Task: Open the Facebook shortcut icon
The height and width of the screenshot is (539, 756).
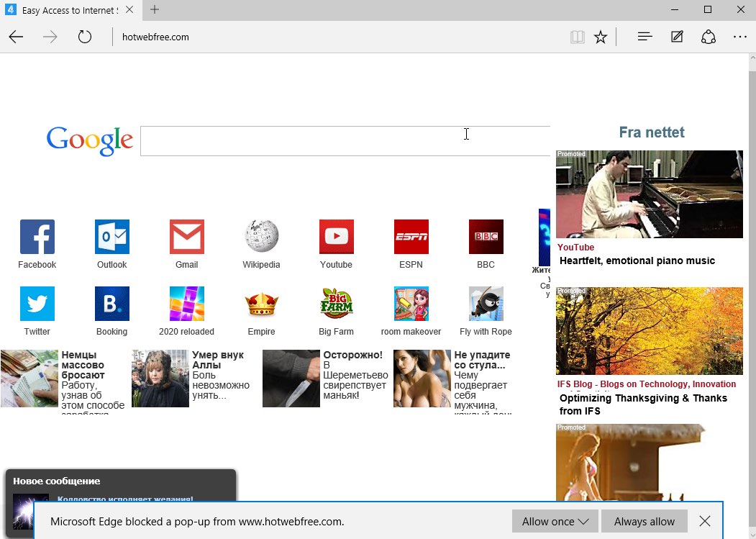Action: [37, 237]
